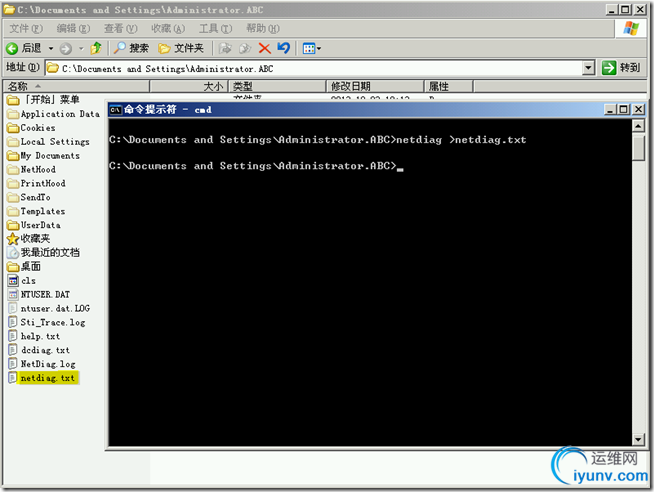Screen dimensions: 654x492
Task: Click the cmd window system menu icon
Action: point(116,110)
